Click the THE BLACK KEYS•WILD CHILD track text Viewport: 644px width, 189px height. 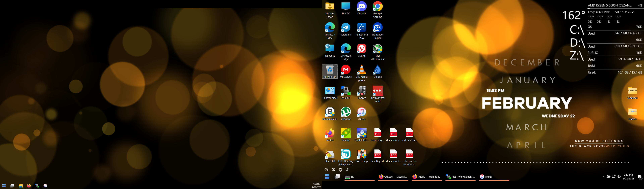599,146
